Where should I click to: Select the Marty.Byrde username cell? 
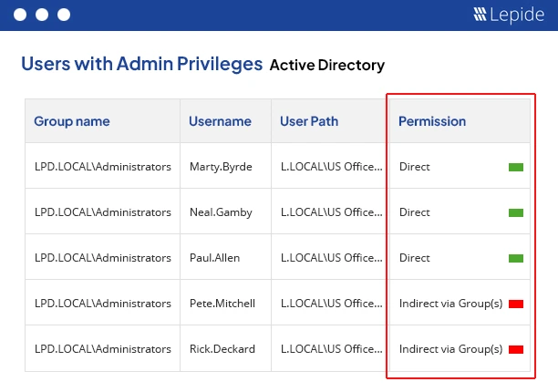point(220,167)
